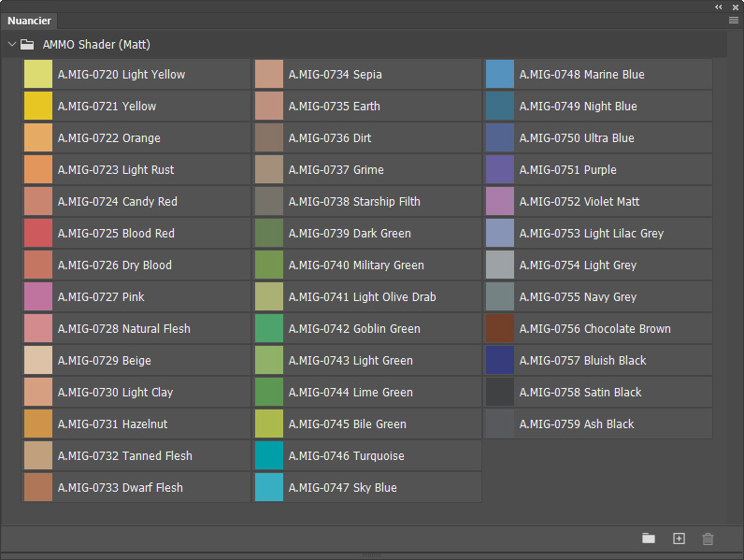
Task: Create a new swatch group folder
Action: pos(649,538)
